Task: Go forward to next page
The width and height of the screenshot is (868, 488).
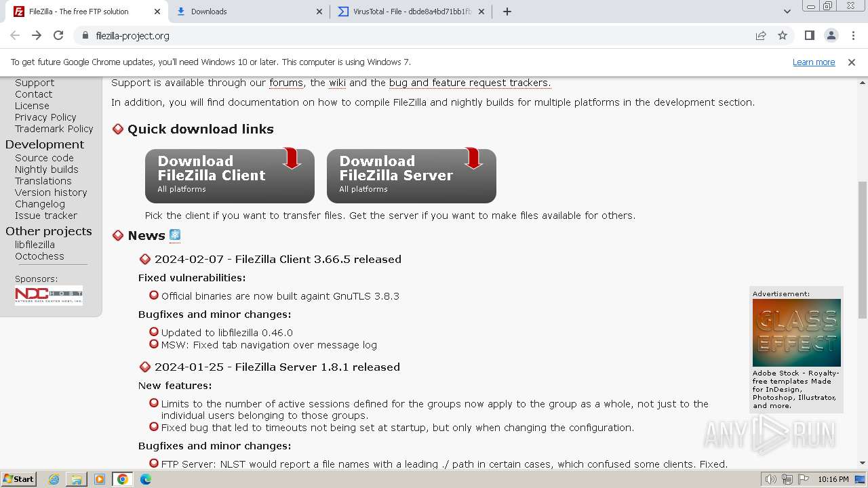Action: tap(37, 35)
